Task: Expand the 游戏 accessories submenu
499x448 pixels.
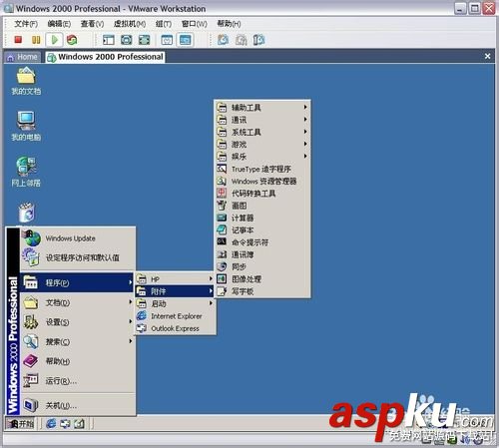Action: 262,144
